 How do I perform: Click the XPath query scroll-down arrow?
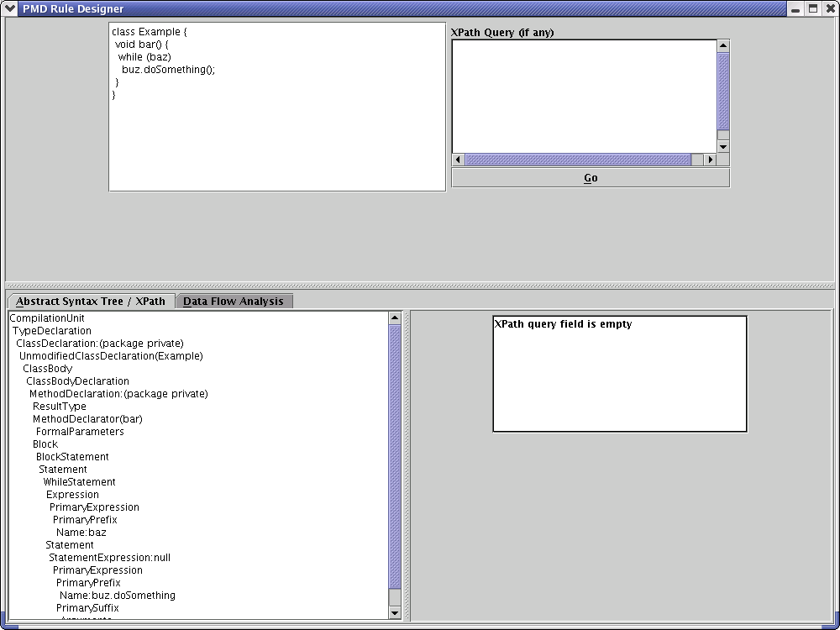723,147
